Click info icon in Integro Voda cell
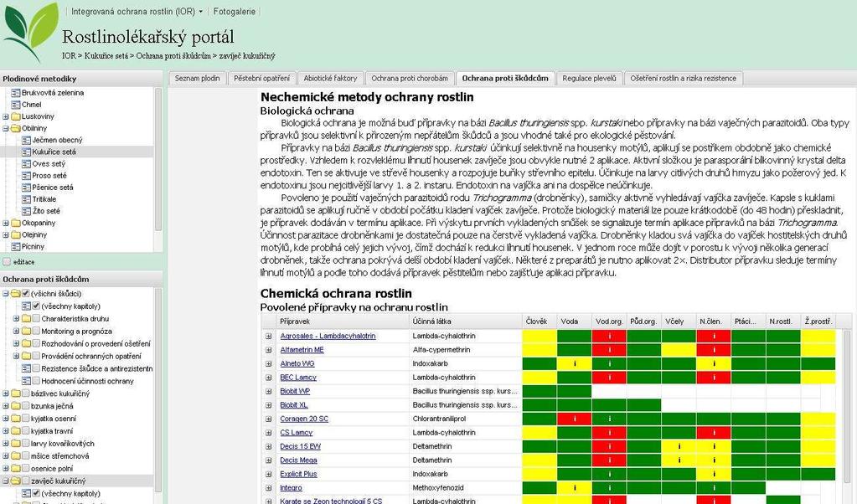Image resolution: width=857 pixels, height=504 pixels. point(575,487)
